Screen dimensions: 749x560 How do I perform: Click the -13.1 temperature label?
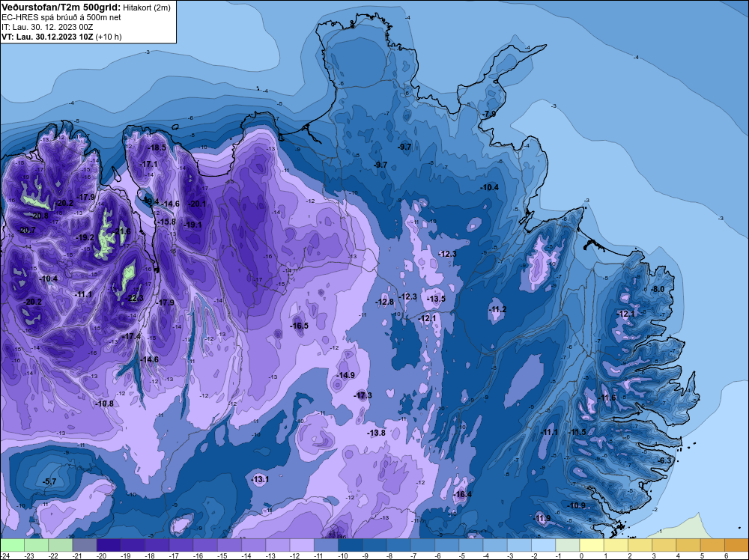coord(261,479)
